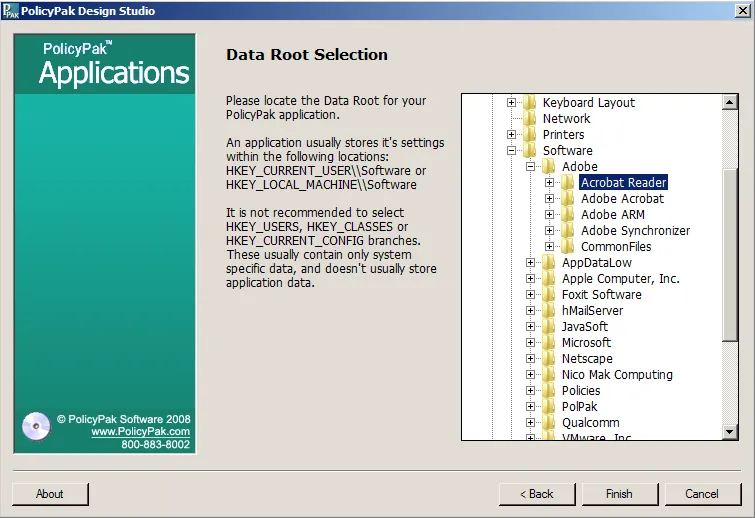755x518 pixels.
Task: Click the Foxit Software folder icon
Action: click(549, 295)
